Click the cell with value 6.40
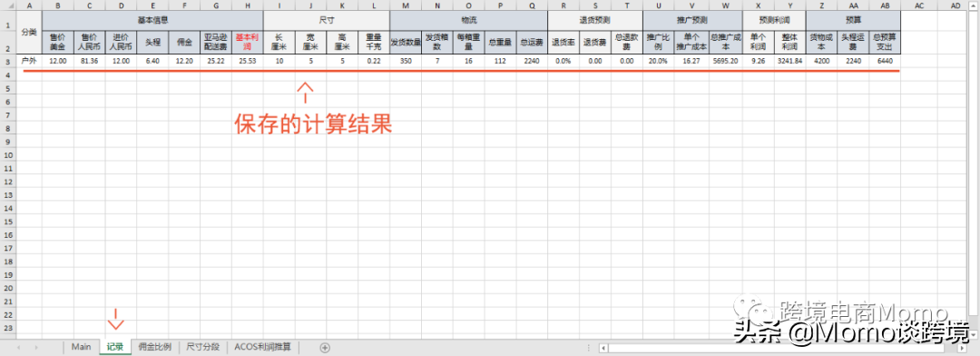This screenshot has width=980, height=356. point(152,62)
